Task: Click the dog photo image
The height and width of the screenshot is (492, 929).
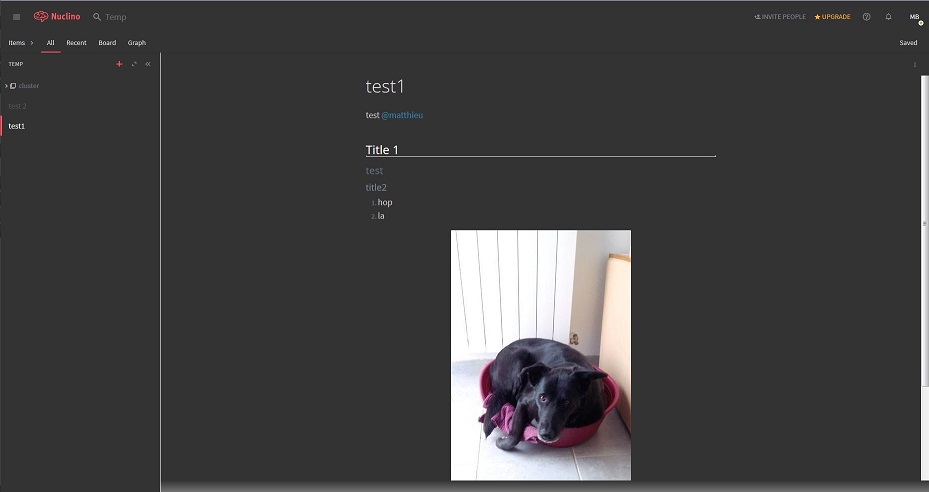Action: 541,355
